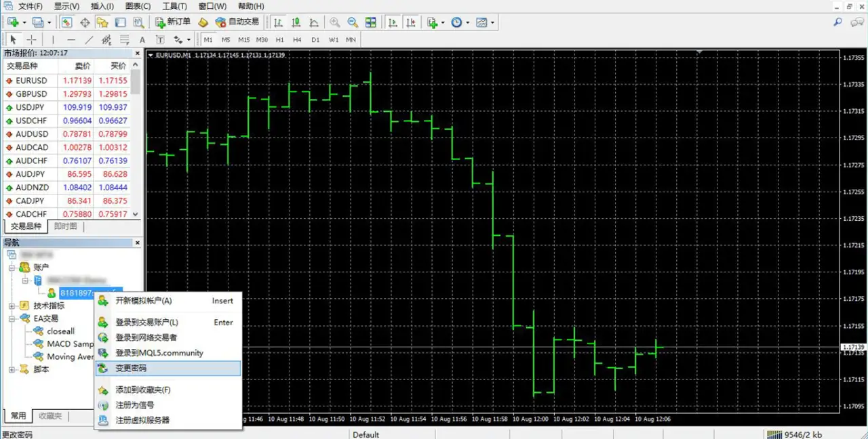Viewport: 868px width, 439px height.
Task: Toggle auto scroll chart icon
Action: [393, 22]
